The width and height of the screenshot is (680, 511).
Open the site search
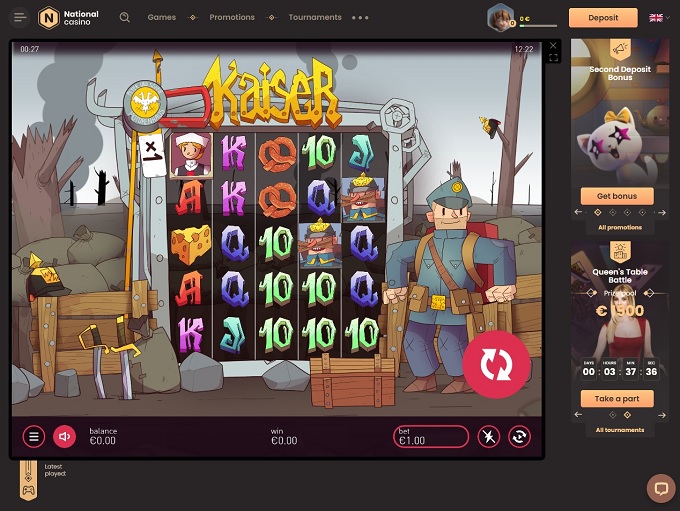pyautogui.click(x=125, y=17)
